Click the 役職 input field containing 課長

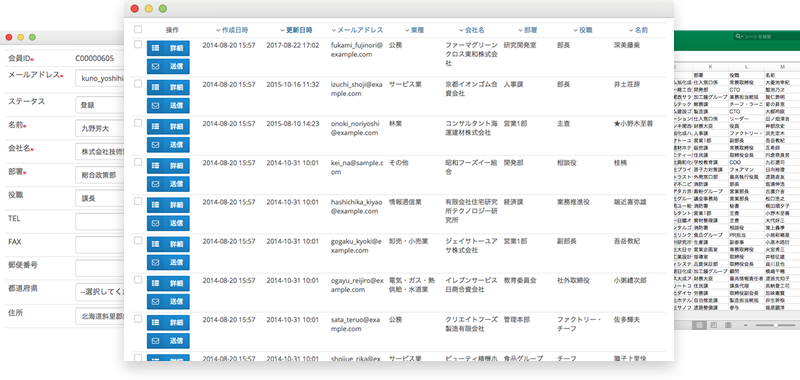tap(100, 198)
